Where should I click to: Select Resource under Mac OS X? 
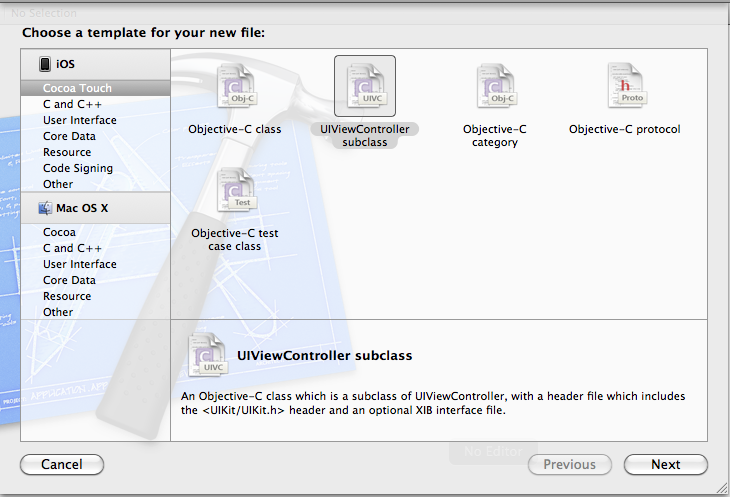click(x=95, y=296)
